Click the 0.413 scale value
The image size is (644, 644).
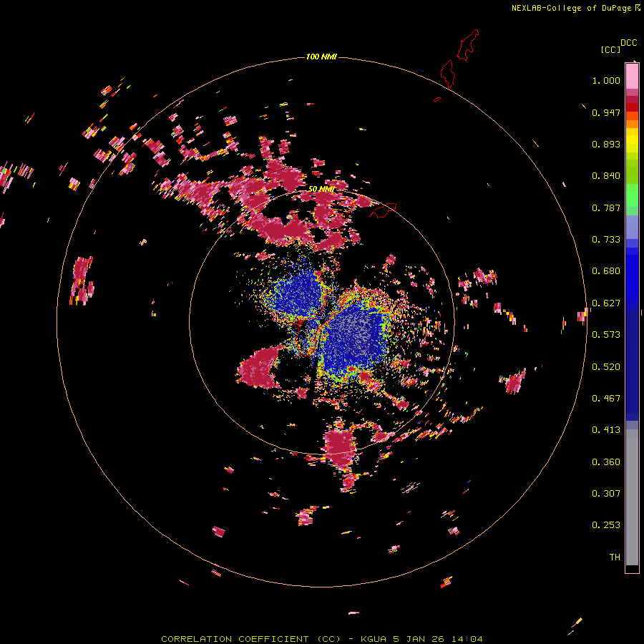click(606, 430)
